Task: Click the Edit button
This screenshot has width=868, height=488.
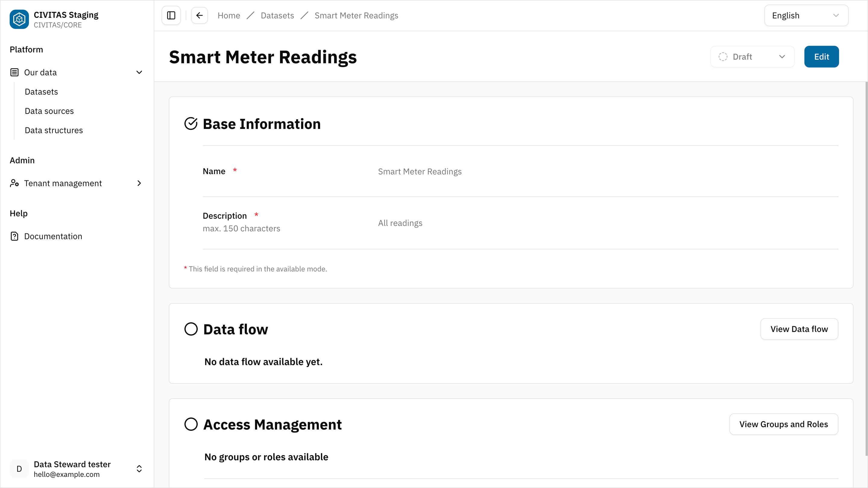Action: pos(822,57)
